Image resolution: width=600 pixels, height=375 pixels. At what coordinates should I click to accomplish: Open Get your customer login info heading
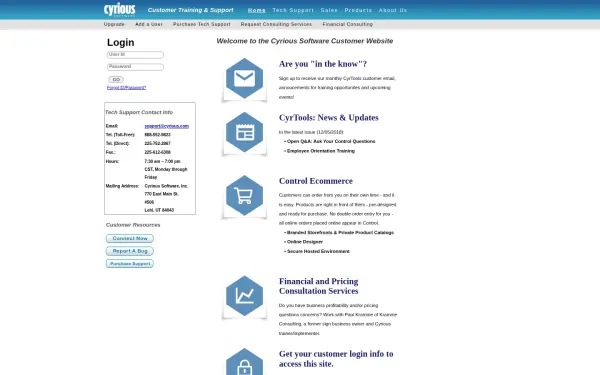(336, 359)
